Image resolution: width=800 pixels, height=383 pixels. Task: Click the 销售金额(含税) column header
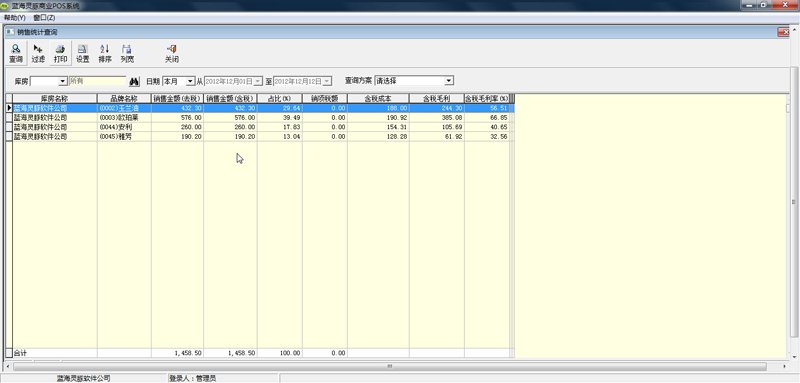tap(230, 98)
